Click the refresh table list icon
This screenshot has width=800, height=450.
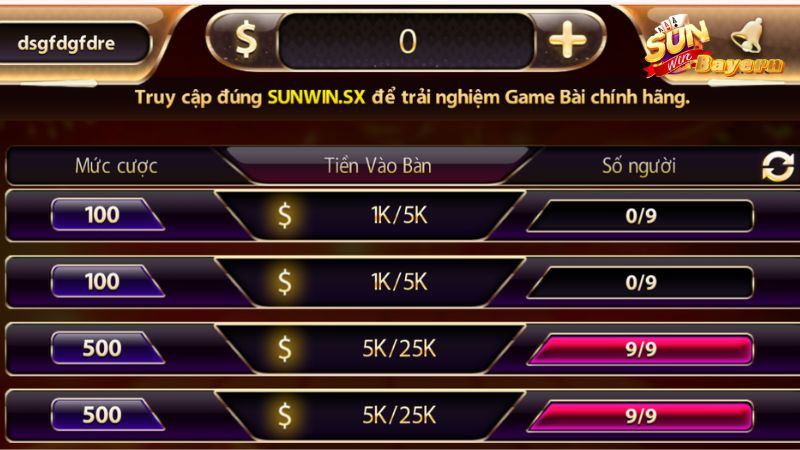(x=778, y=166)
